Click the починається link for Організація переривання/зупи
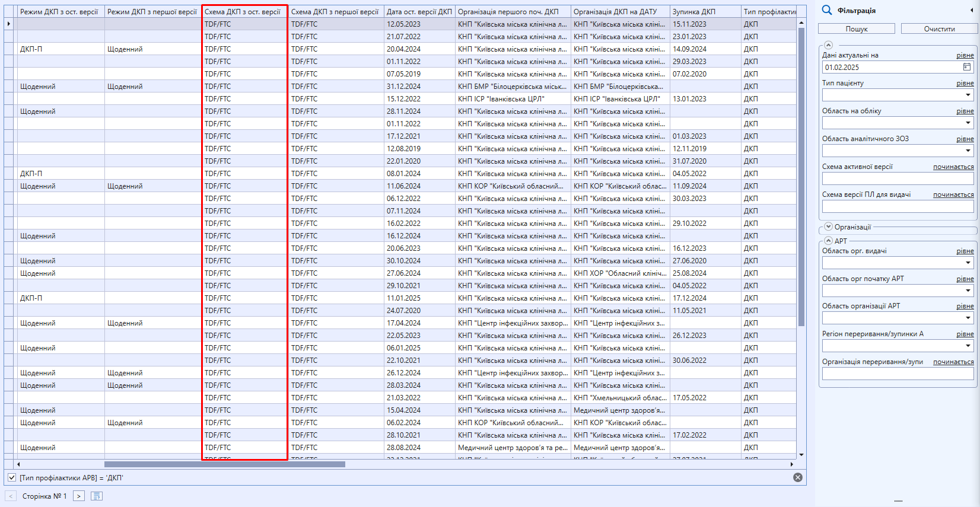Screen dimensions: 980x507 [x=953, y=362]
